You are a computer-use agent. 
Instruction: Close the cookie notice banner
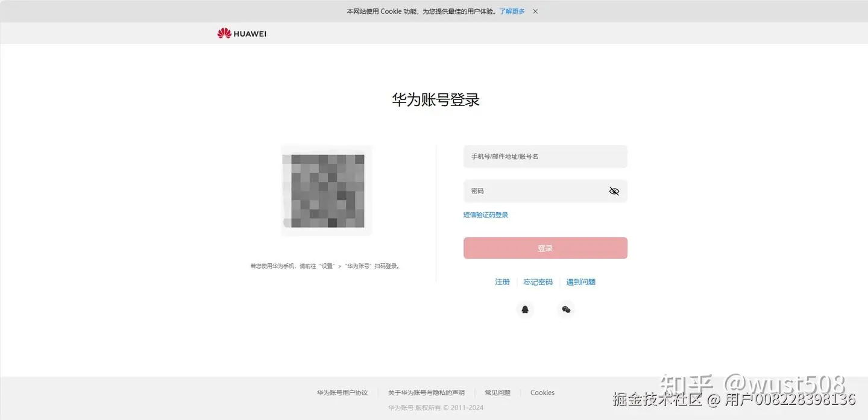pyautogui.click(x=535, y=11)
